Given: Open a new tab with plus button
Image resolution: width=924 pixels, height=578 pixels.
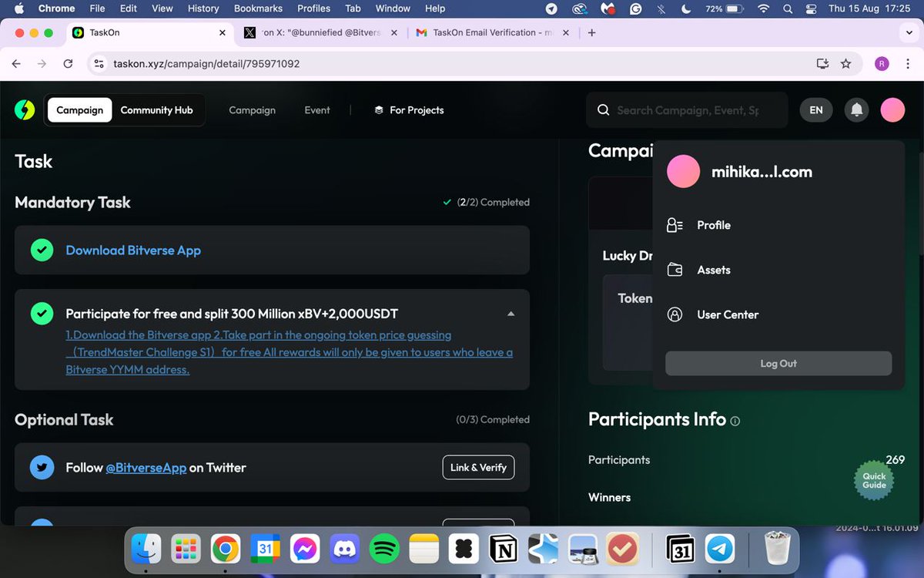Looking at the screenshot, I should coord(591,33).
